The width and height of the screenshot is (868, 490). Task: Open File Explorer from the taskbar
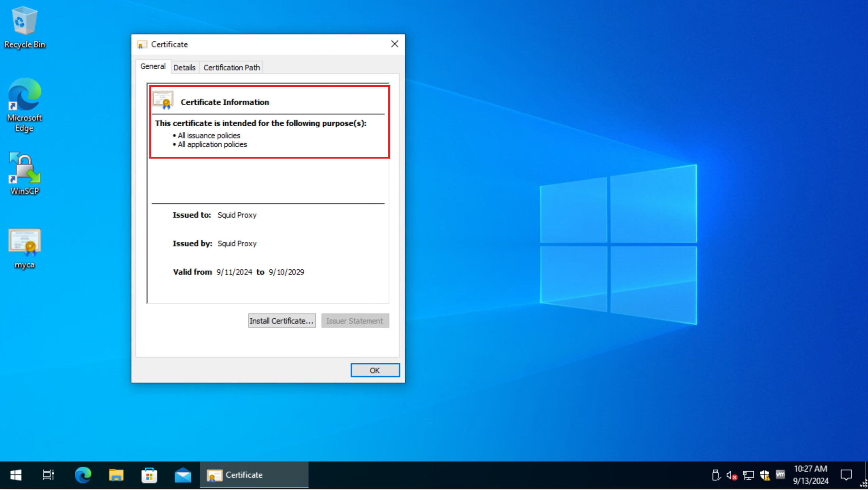tap(116, 475)
